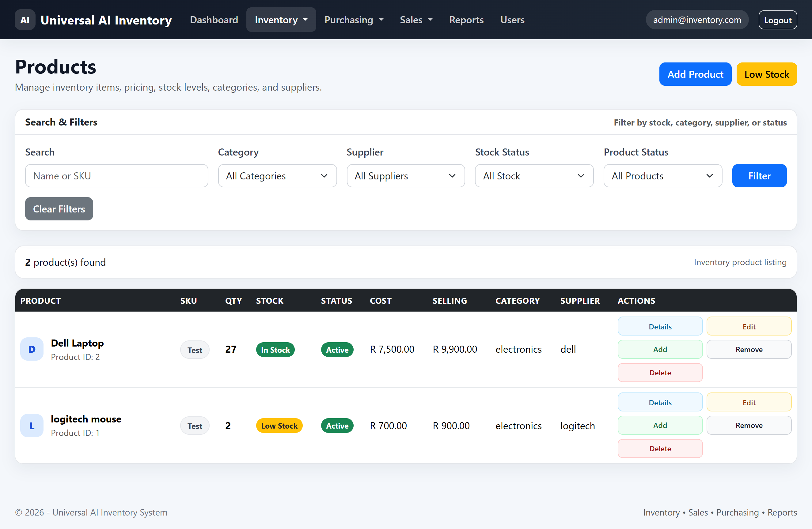Add stock to Dell Laptop
The height and width of the screenshot is (529, 812).
pyautogui.click(x=660, y=349)
